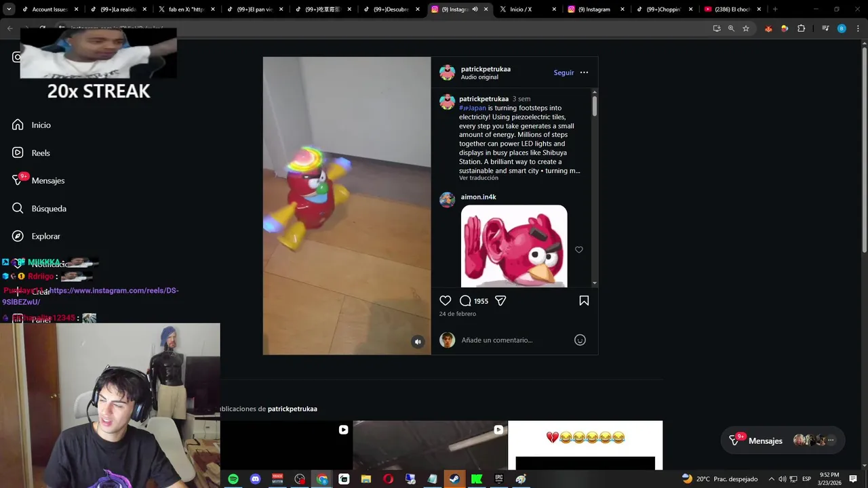Viewport: 868px width, 488px height.
Task: Open Steam from the taskbar
Action: coord(454,479)
